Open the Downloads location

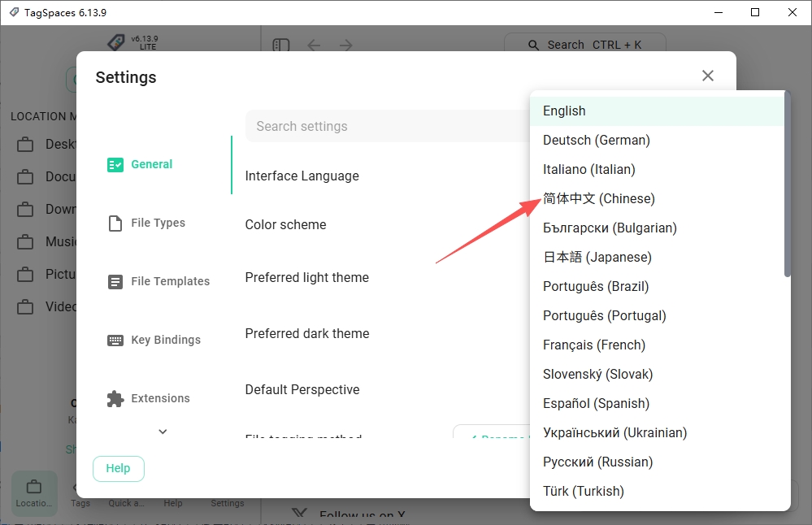point(46,209)
